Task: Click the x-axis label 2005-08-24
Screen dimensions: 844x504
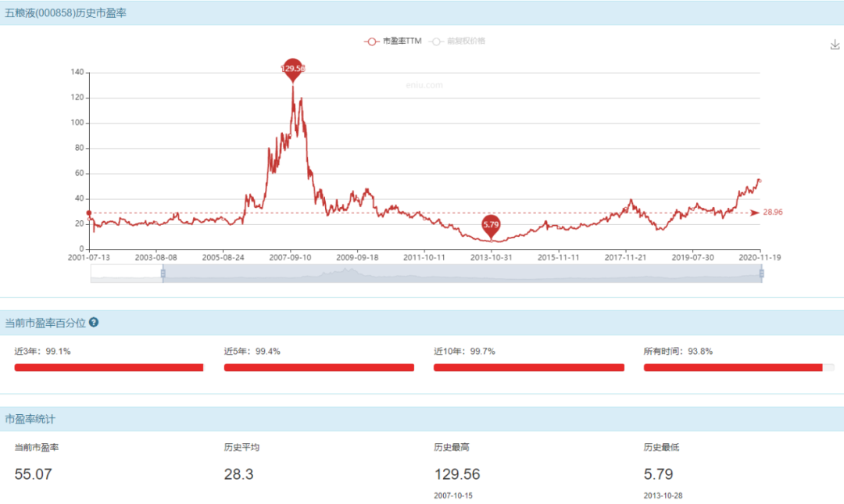Action: click(x=224, y=257)
